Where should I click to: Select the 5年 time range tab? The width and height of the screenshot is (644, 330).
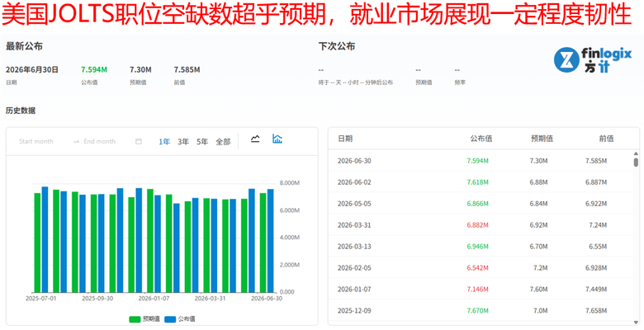pos(202,142)
